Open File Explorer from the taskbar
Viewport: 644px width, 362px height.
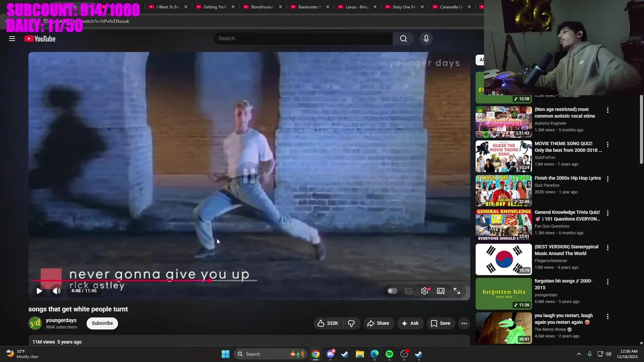(x=360, y=354)
